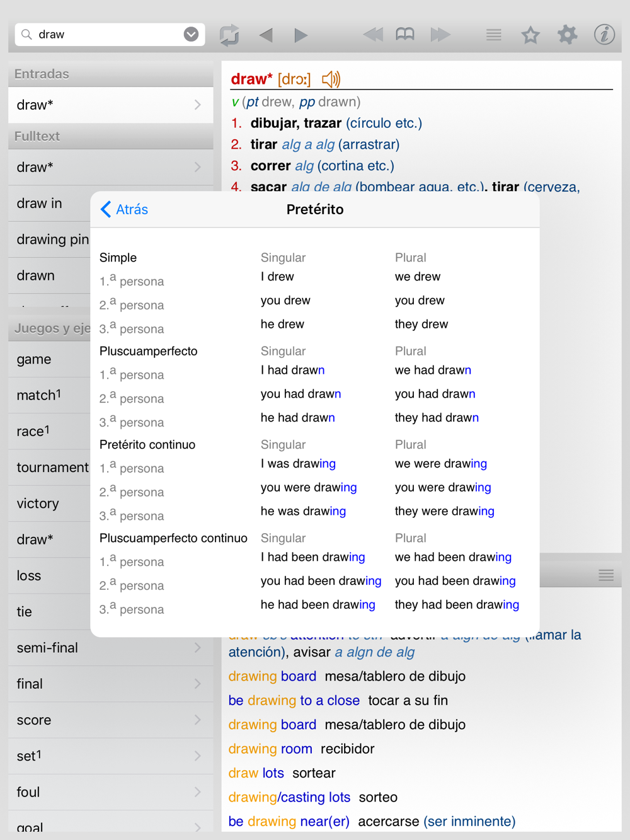Select draw* under Fulltext
The image size is (630, 840).
pos(111,167)
